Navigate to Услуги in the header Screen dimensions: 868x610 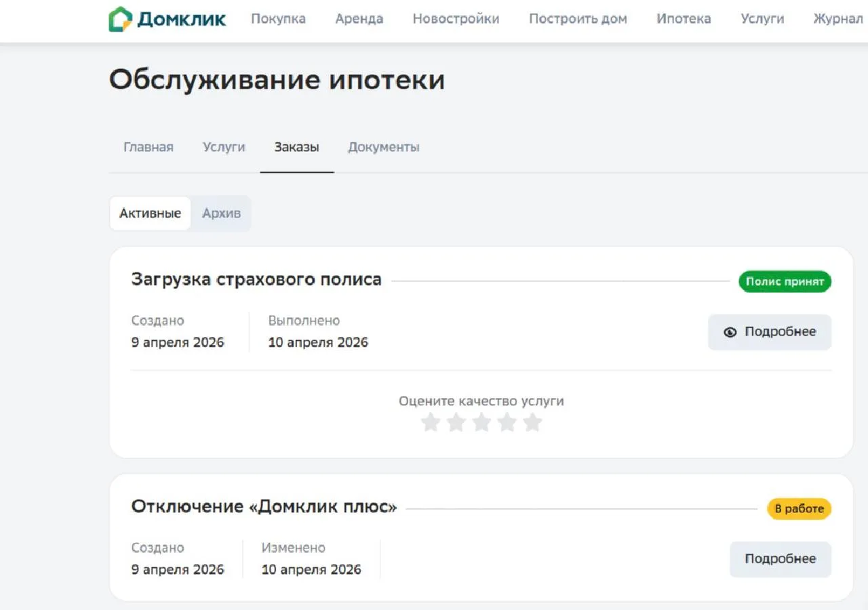762,19
